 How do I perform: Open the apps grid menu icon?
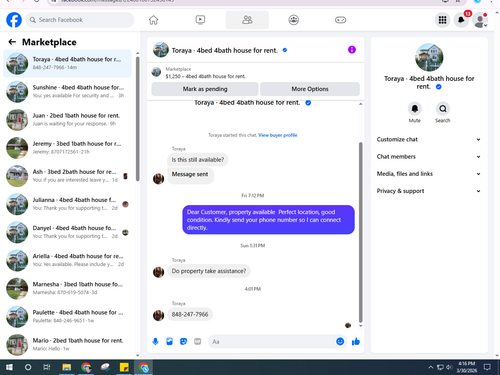coord(442,20)
